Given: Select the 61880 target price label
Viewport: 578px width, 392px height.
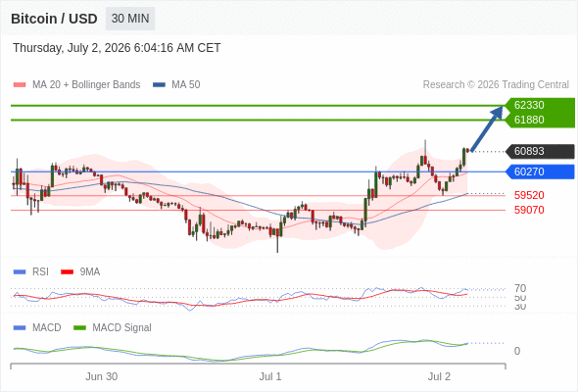Looking at the screenshot, I should (x=529, y=120).
